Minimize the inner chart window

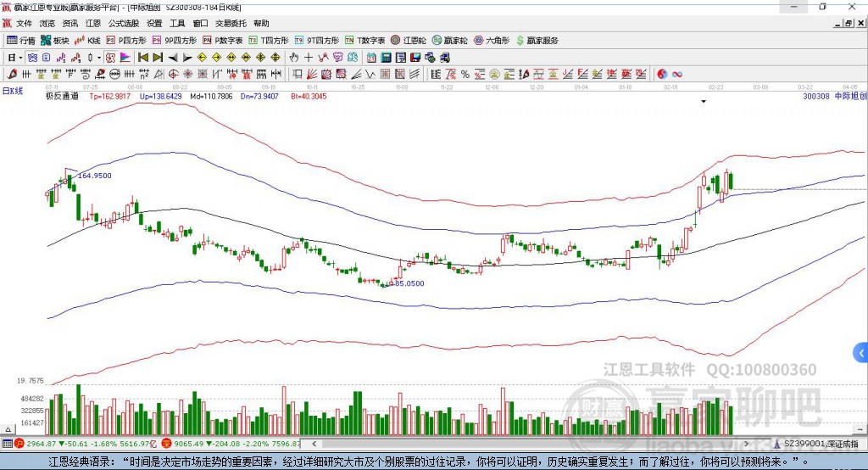click(x=838, y=23)
